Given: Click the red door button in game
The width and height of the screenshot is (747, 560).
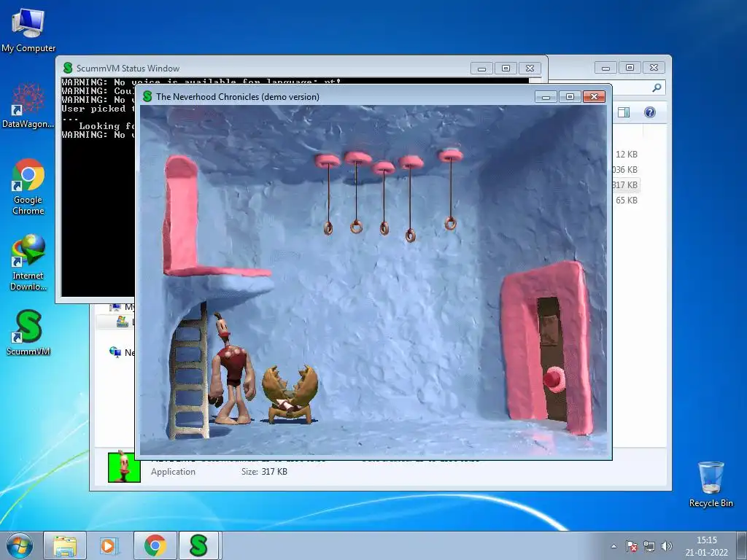Looking at the screenshot, I should [x=553, y=378].
